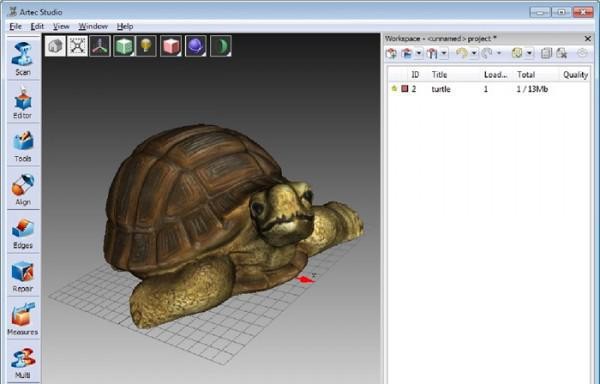Click the red X-axis arrow in viewport
600x384 pixels.
point(305,280)
